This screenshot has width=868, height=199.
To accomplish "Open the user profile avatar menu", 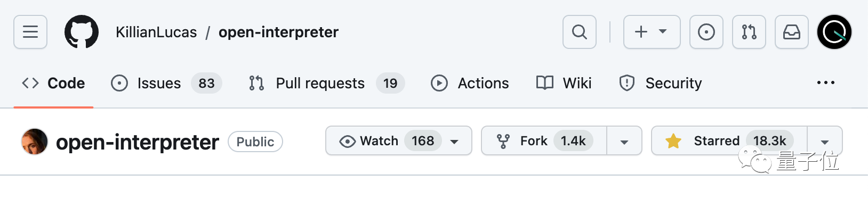I will pyautogui.click(x=834, y=32).
